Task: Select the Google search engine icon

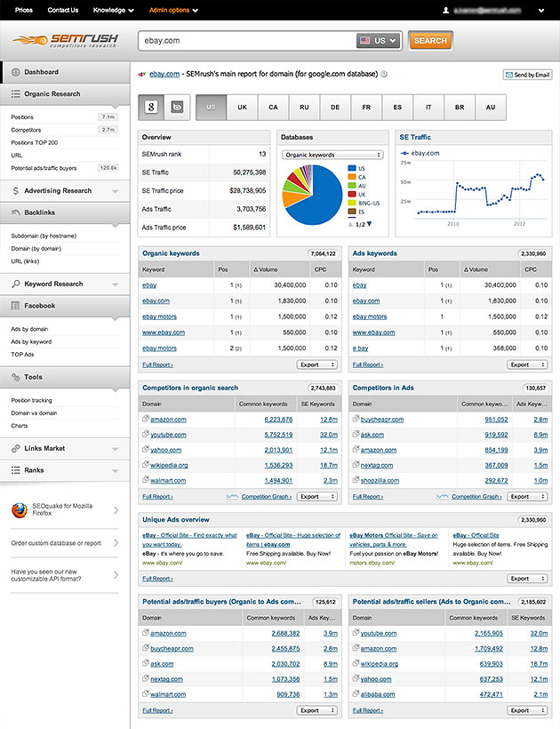Action: pos(151,108)
